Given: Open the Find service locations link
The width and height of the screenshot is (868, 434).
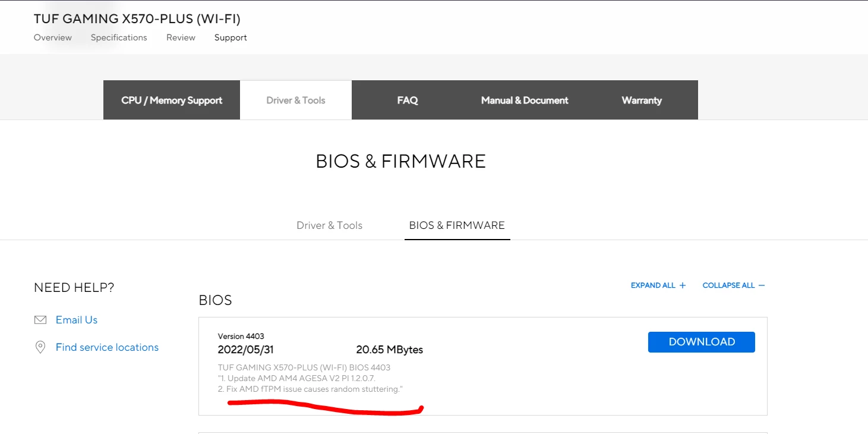Looking at the screenshot, I should click(x=107, y=347).
